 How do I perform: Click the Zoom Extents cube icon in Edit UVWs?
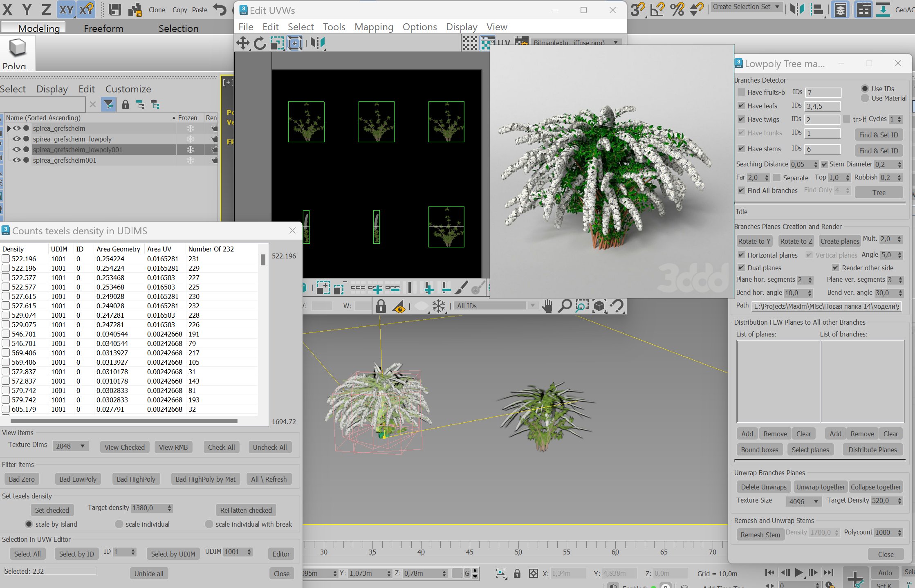tap(599, 306)
